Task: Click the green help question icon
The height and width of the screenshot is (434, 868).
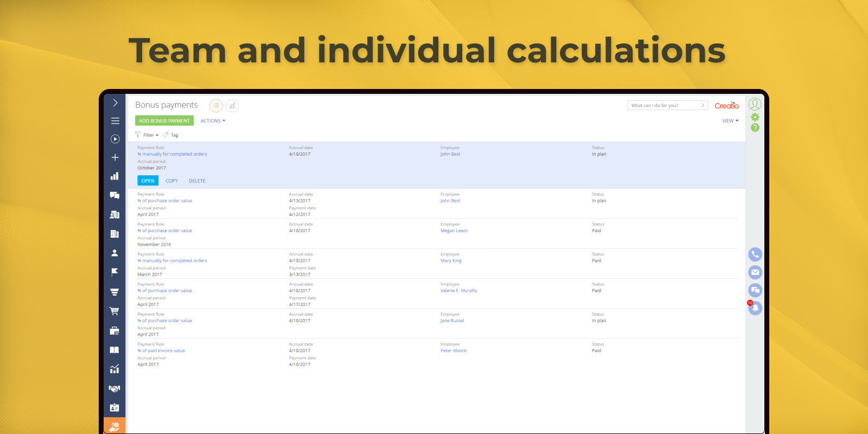Action: point(755,127)
